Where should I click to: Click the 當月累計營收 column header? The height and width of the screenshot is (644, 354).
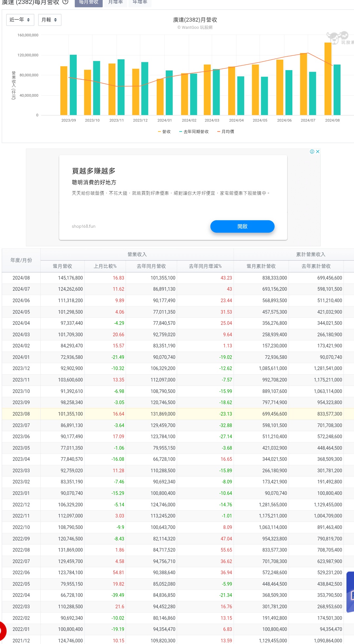261,266
